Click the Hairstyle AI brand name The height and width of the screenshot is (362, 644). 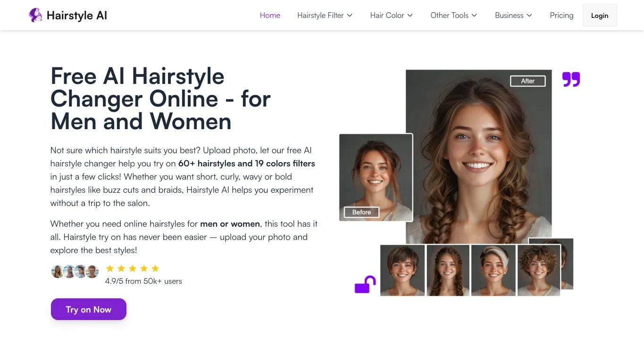(x=77, y=16)
